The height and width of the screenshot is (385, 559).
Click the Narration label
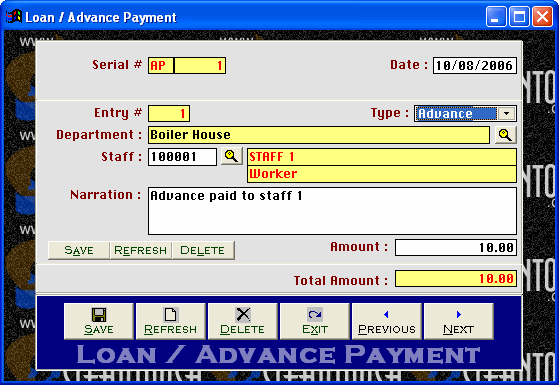point(106,195)
